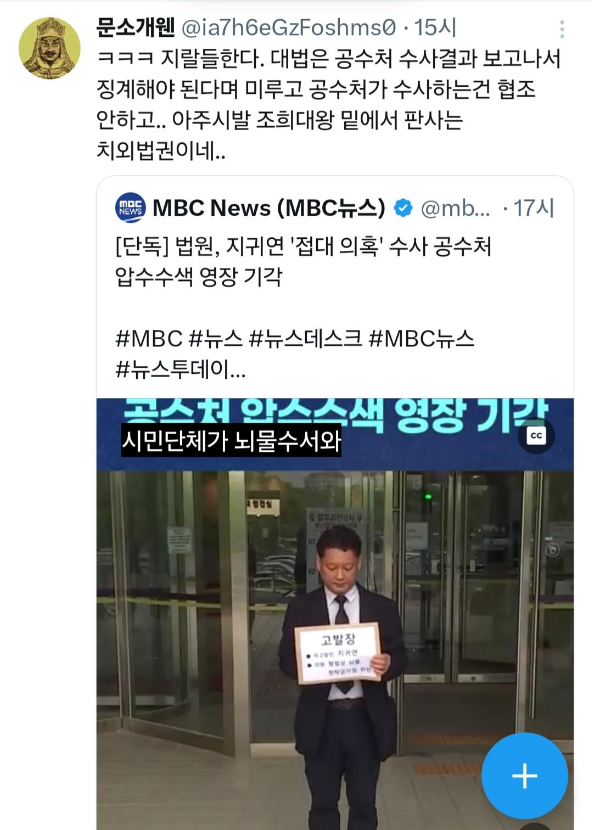Play the MBC news video thumbnail
Screen dimensions: 592x830
(x=335, y=614)
